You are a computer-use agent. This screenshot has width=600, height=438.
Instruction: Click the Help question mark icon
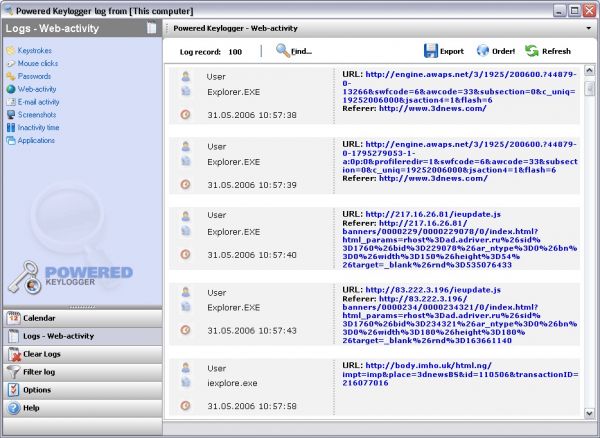pos(13,408)
